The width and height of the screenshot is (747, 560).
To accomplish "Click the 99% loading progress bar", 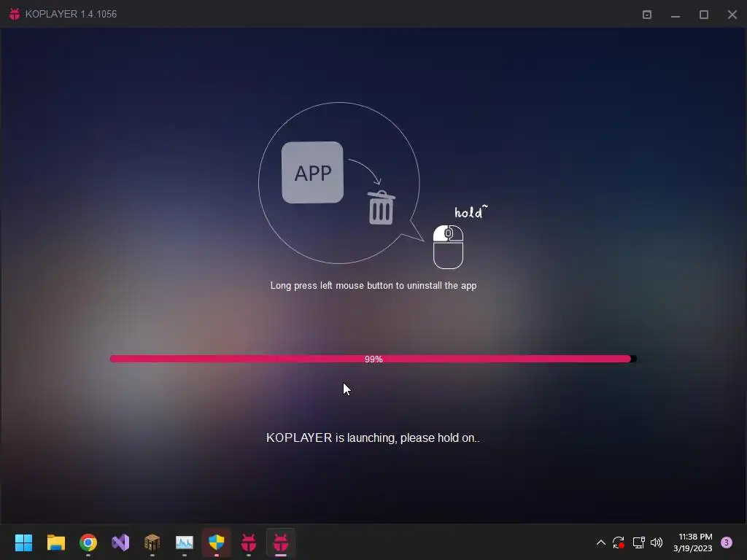I will tap(373, 359).
